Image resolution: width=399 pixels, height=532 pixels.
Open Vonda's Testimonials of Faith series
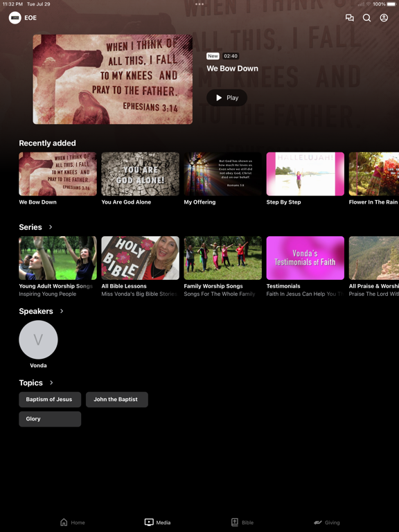305,258
